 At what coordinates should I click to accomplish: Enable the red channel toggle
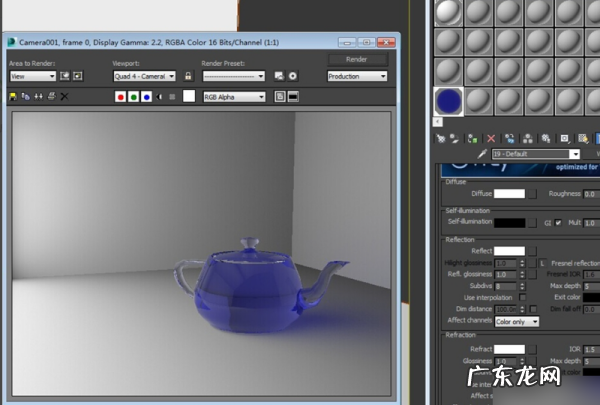pos(120,97)
